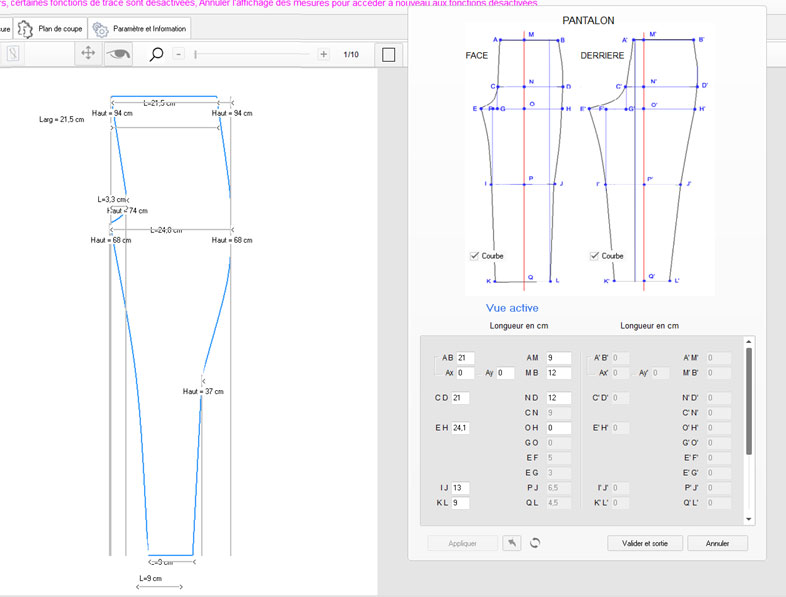786x597 pixels.
Task: Click the magnifier zoom icon
Action: point(156,54)
